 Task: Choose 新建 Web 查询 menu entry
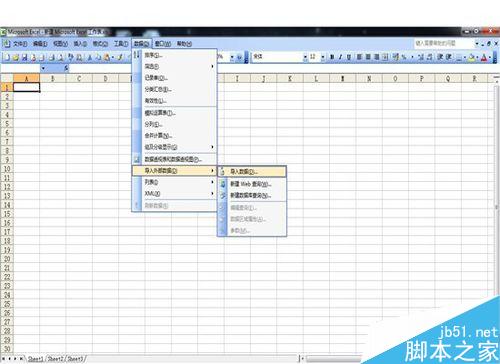click(252, 184)
